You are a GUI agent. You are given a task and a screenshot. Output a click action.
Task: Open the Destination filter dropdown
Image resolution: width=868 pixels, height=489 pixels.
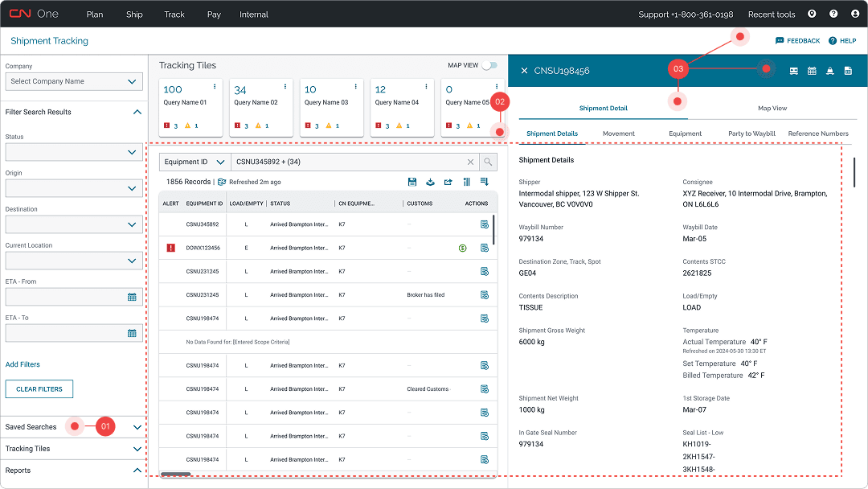pyautogui.click(x=74, y=224)
